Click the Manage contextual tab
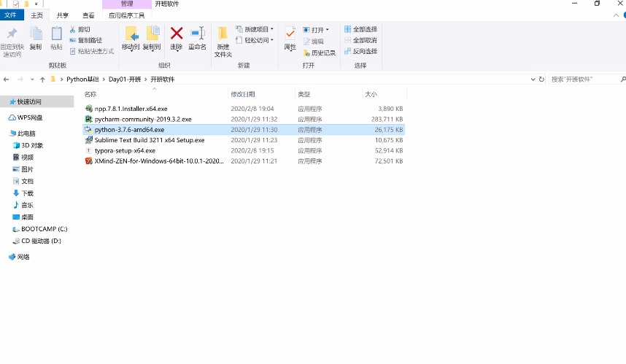This screenshot has width=626, height=364. (x=127, y=4)
